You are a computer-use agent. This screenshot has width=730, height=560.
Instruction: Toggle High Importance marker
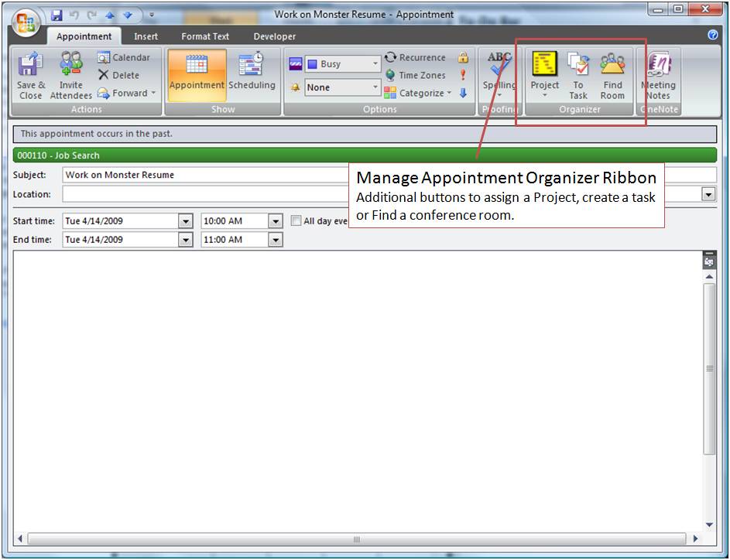463,75
